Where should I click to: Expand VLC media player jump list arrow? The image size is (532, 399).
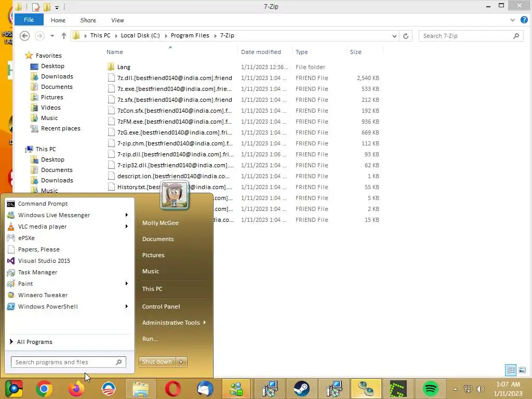(127, 227)
